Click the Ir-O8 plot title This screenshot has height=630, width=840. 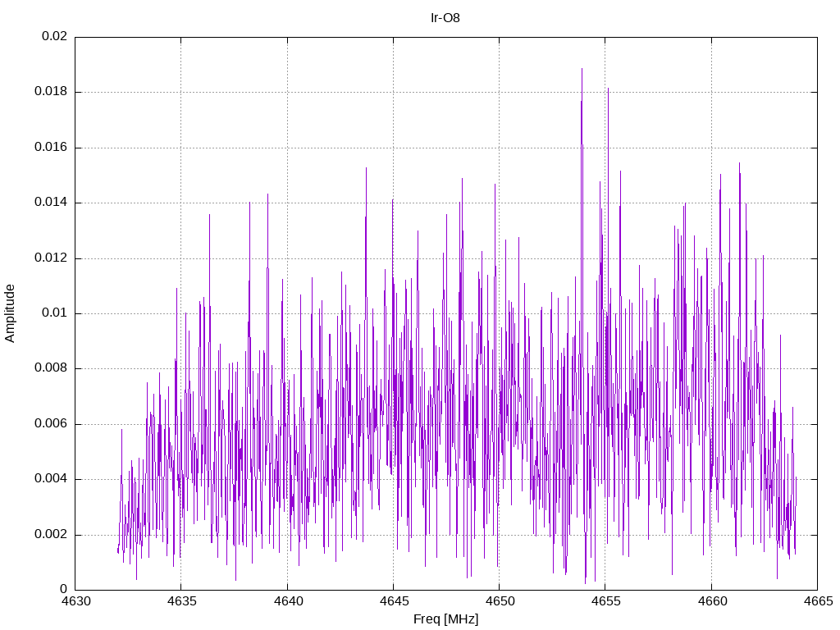[445, 18]
